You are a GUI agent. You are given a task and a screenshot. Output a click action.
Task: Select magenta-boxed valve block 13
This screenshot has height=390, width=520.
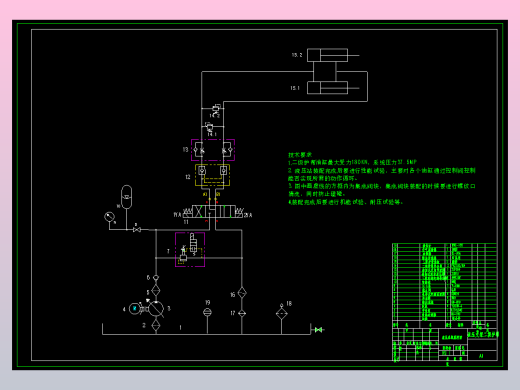tap(213, 150)
